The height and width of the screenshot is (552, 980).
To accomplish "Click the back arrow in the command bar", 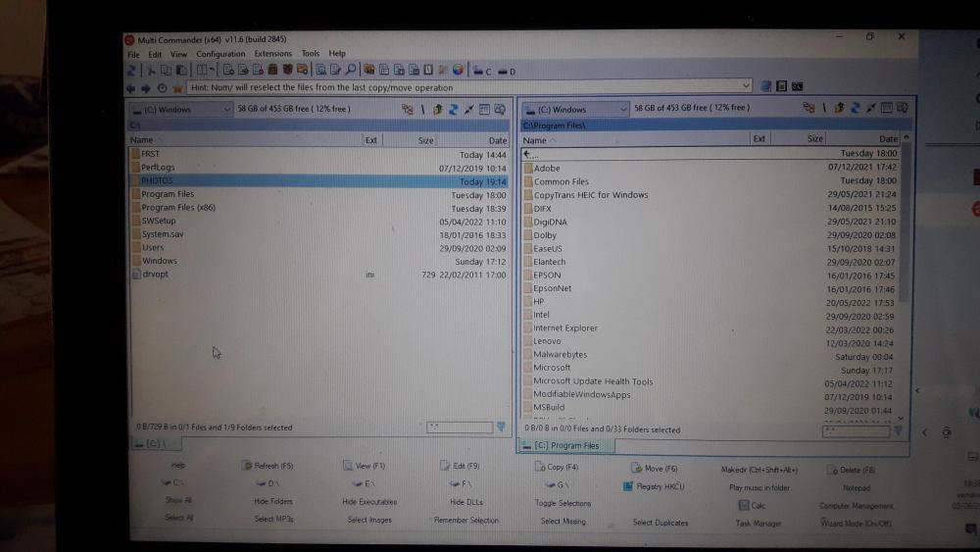I will tap(133, 87).
